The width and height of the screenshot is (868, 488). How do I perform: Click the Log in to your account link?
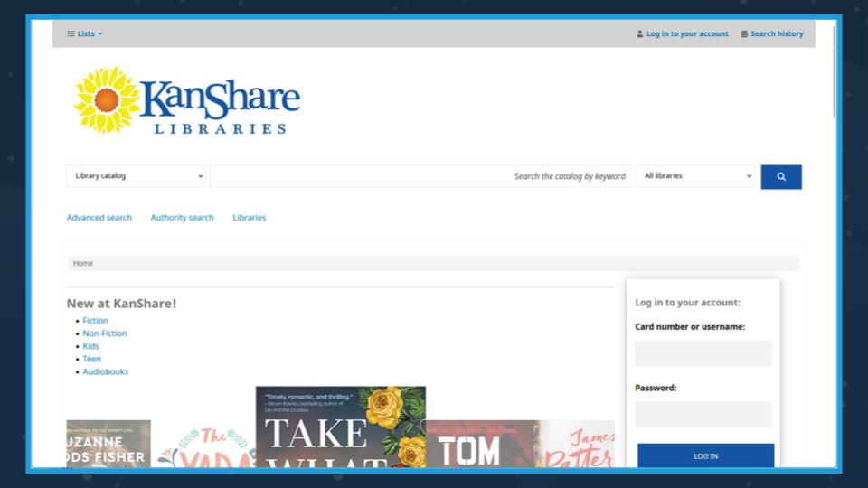click(682, 34)
